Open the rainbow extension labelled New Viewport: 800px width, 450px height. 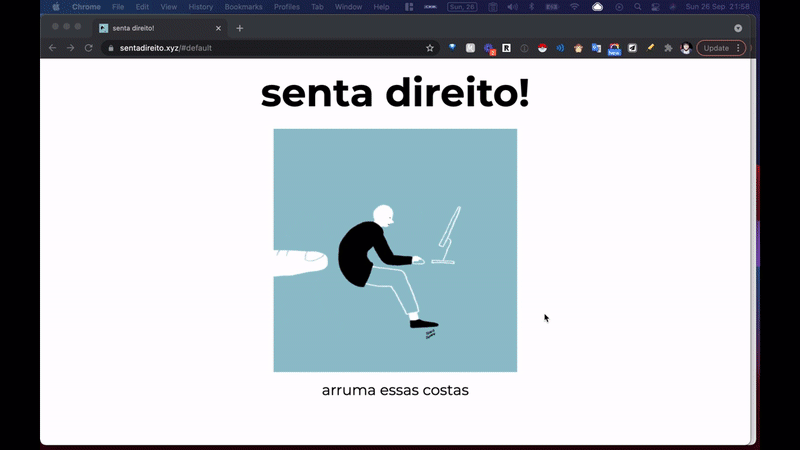click(614, 49)
